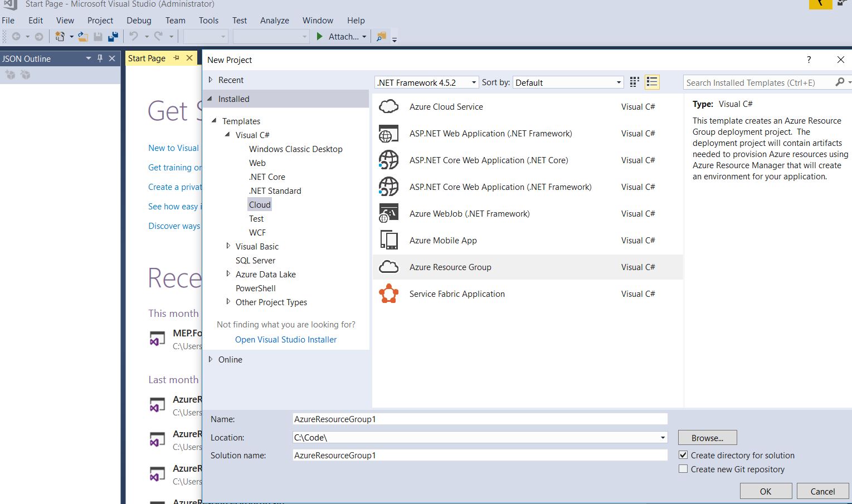
Task: Click the Open File toolbar icon
Action: [x=83, y=37]
